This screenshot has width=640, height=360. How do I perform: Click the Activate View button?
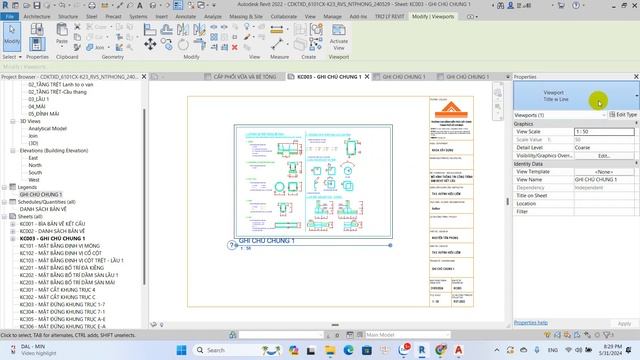coord(338,37)
